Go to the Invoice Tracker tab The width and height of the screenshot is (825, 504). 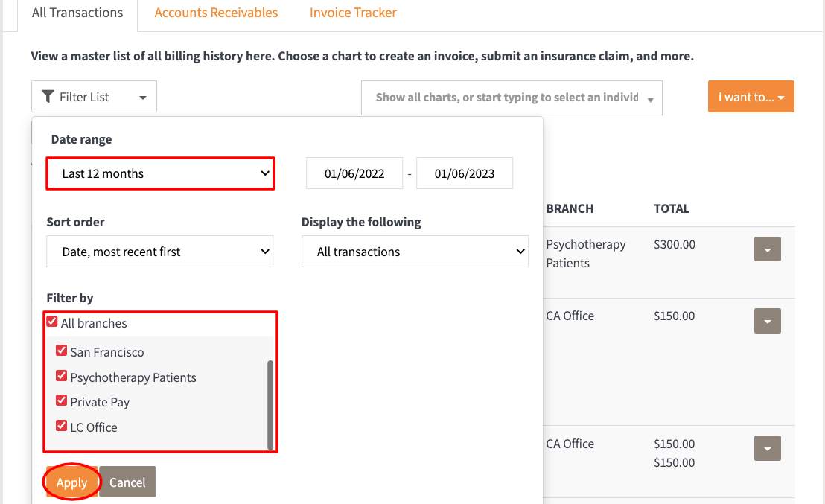353,13
